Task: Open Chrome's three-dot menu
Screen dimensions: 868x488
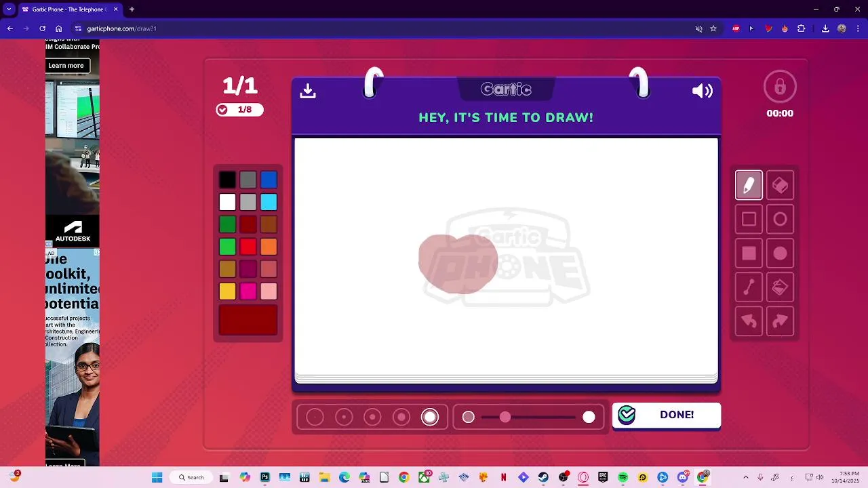Action: (x=857, y=28)
